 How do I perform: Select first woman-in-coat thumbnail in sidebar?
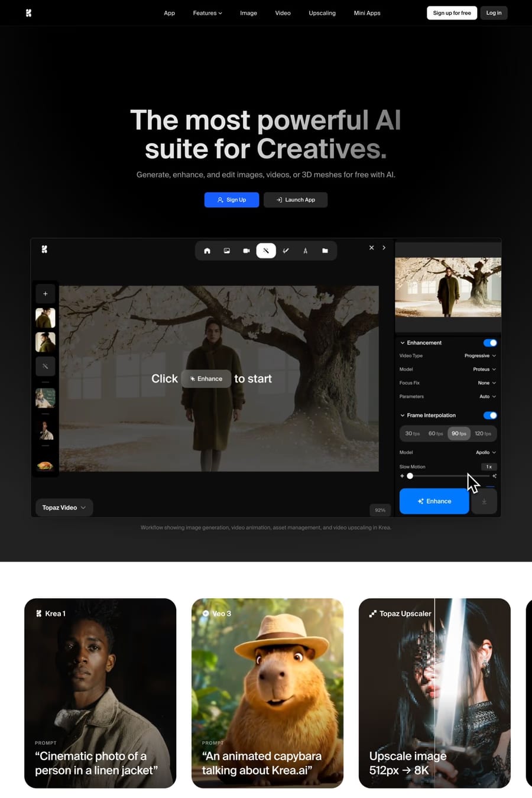pos(46,318)
